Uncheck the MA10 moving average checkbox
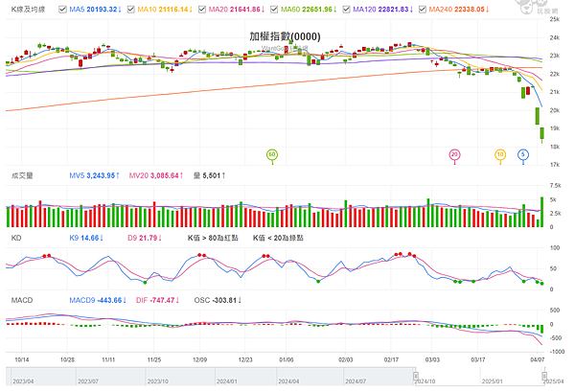This screenshot has width=575, height=392. [131, 10]
